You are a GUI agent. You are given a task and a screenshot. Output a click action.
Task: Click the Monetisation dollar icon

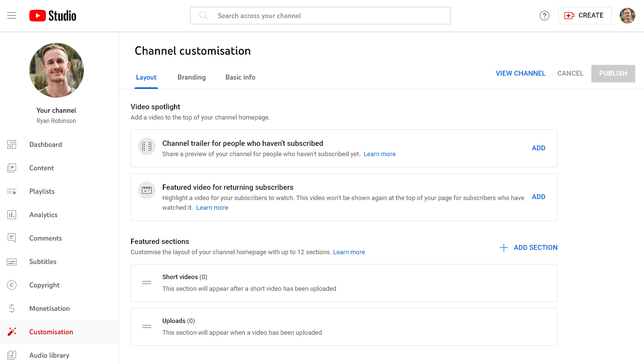[x=12, y=308]
